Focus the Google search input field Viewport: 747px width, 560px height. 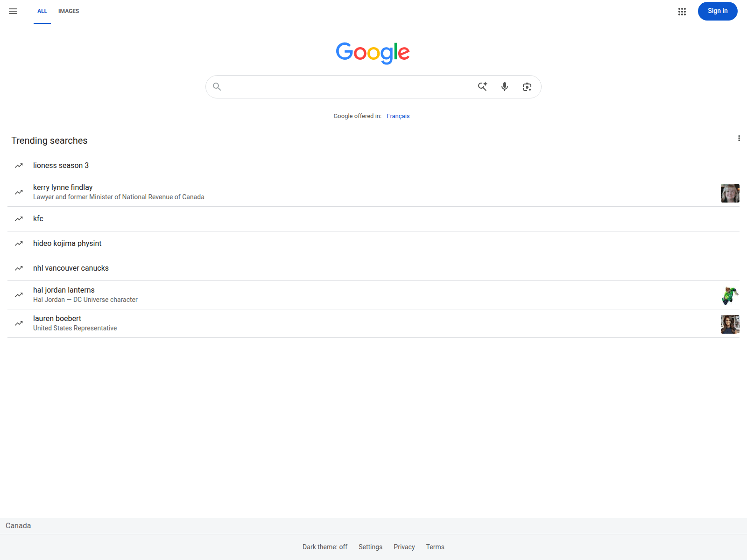348,87
